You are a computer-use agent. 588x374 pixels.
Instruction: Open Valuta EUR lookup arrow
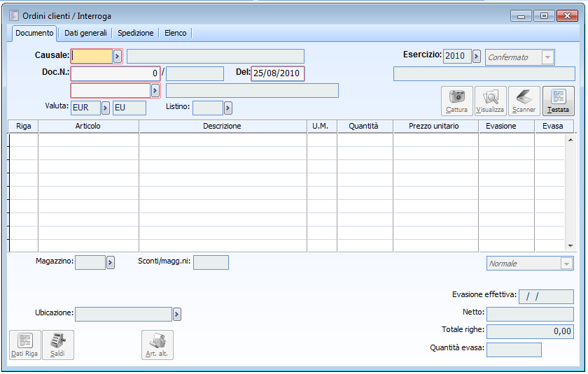(x=106, y=108)
